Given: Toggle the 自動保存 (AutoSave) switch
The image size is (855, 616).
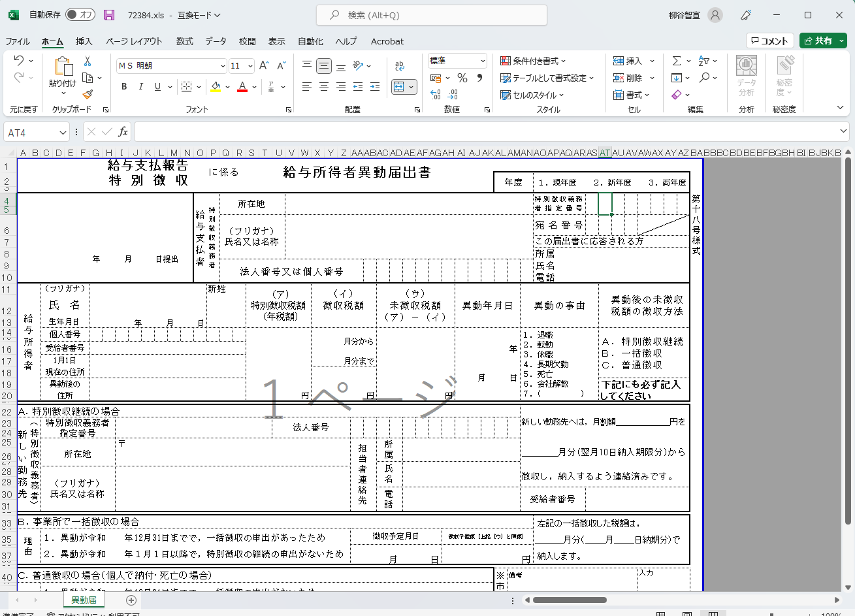Looking at the screenshot, I should (80, 15).
